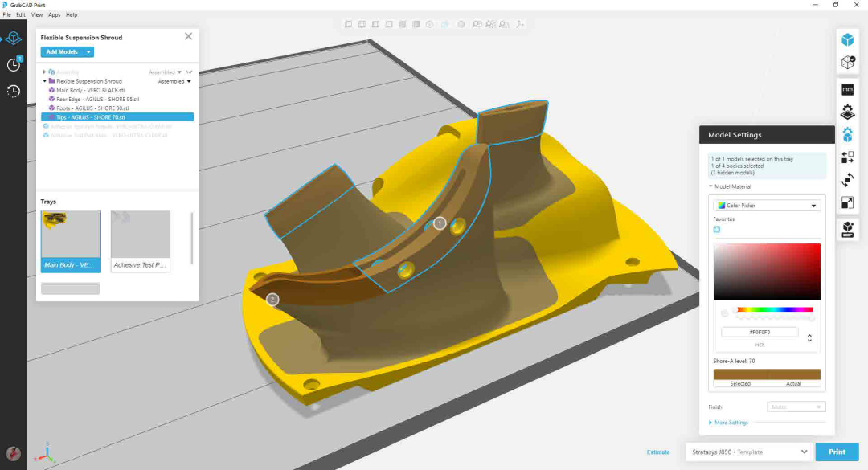Collapse the Flexible Suspension Shroud folder
This screenshot has height=470, width=868.
point(44,81)
